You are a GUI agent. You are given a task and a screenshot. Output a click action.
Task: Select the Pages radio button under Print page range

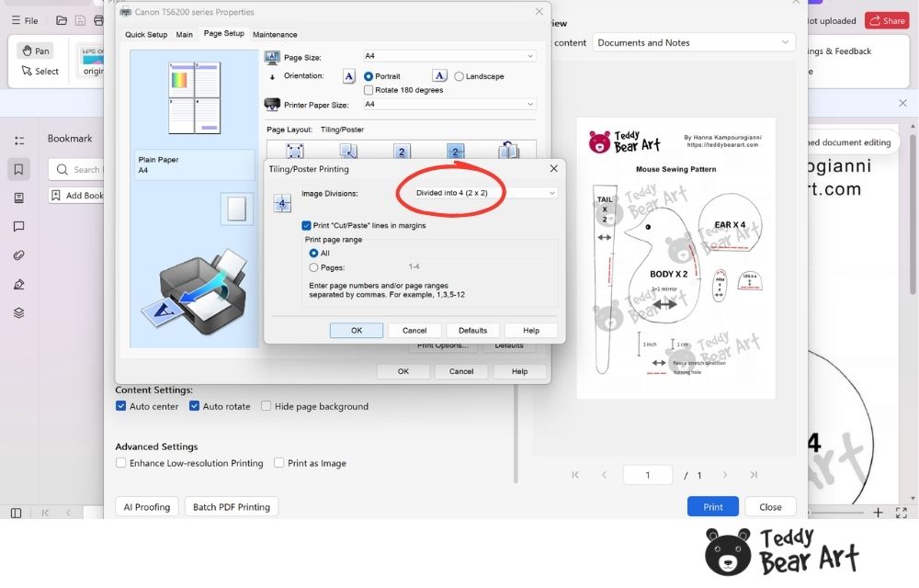click(x=313, y=267)
